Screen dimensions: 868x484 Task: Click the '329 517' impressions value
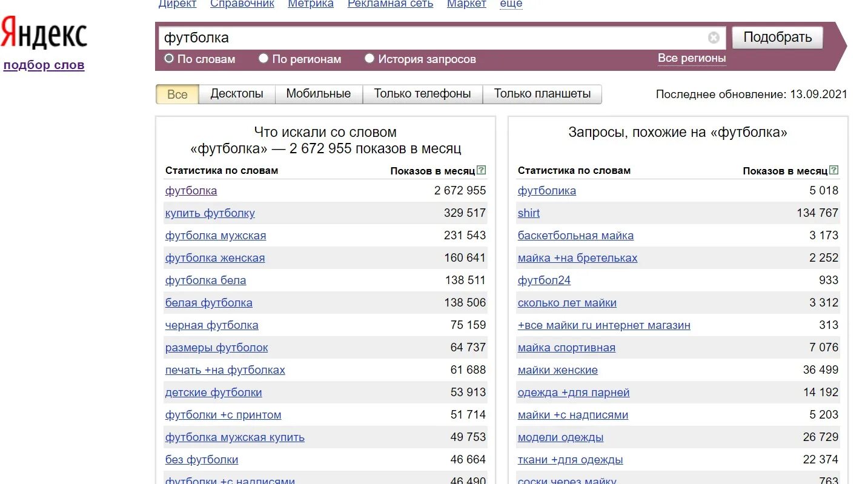465,213
